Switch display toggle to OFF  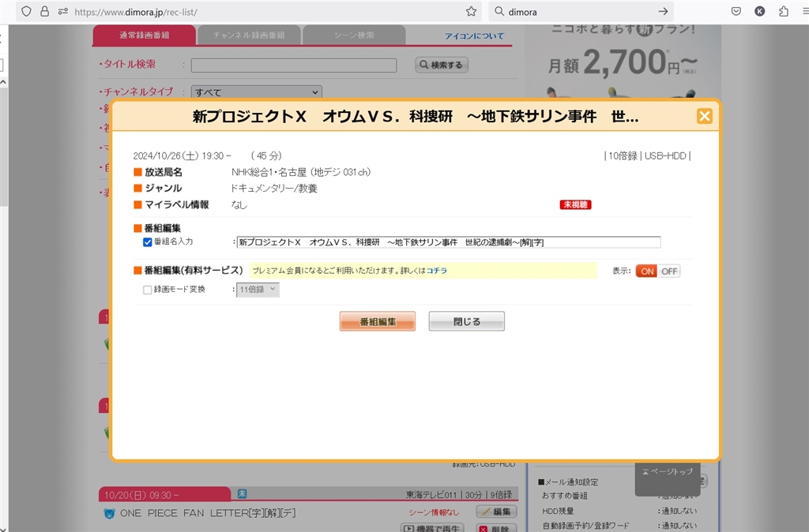669,272
